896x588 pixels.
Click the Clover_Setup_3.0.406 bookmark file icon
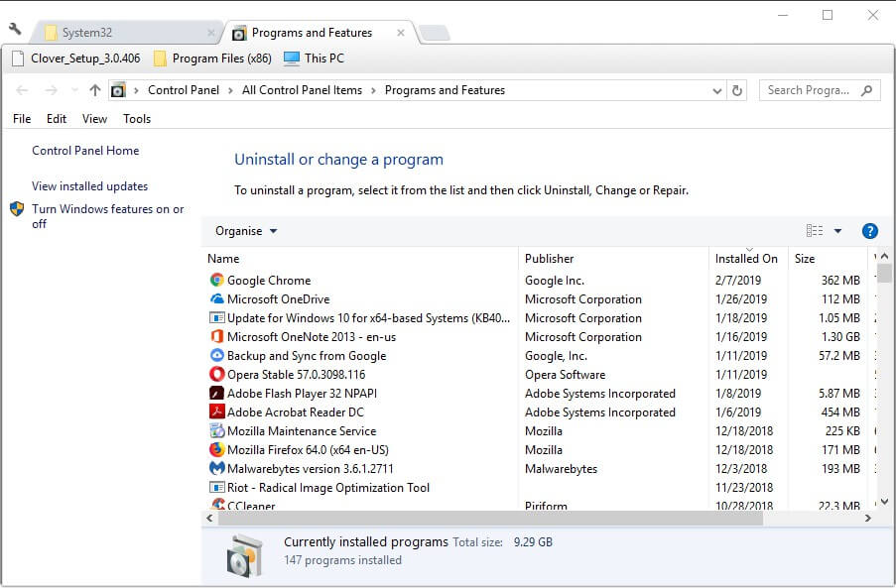pyautogui.click(x=18, y=59)
